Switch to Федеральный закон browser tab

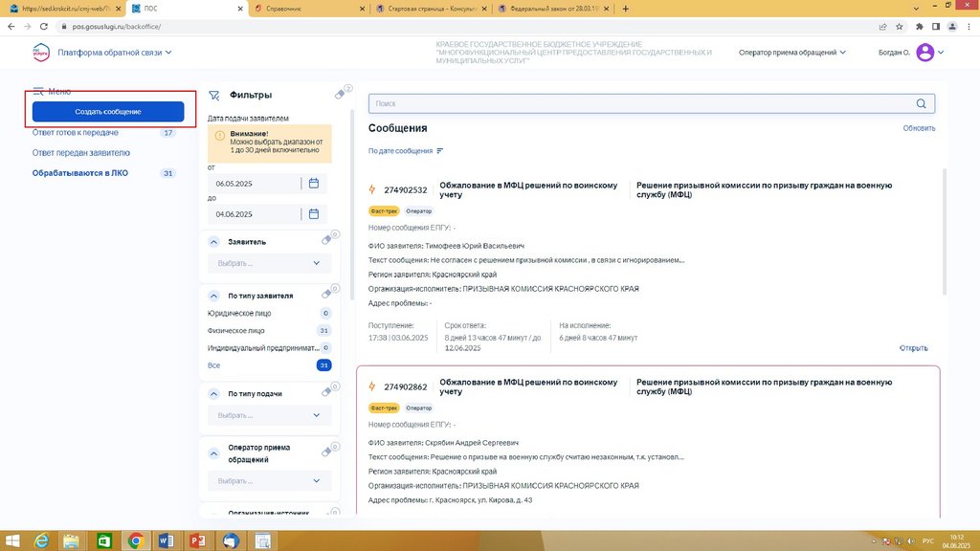pos(554,8)
